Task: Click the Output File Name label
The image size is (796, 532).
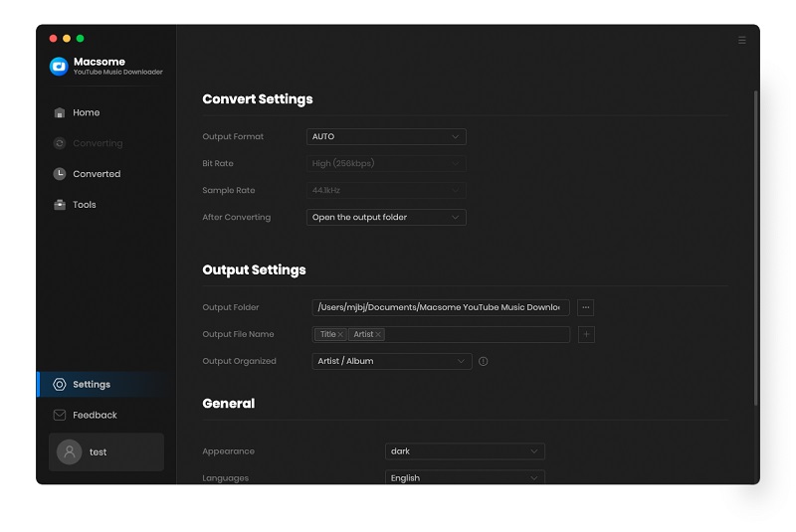Action: 238,334
